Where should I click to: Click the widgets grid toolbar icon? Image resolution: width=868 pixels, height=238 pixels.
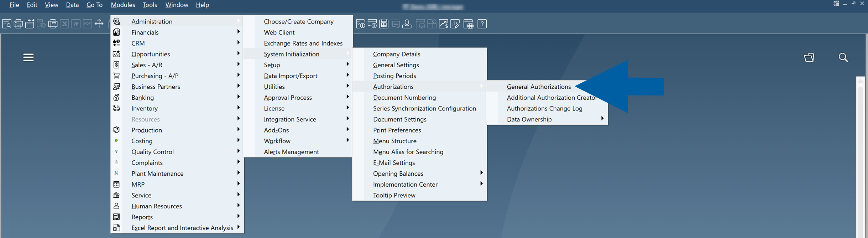coord(432,24)
